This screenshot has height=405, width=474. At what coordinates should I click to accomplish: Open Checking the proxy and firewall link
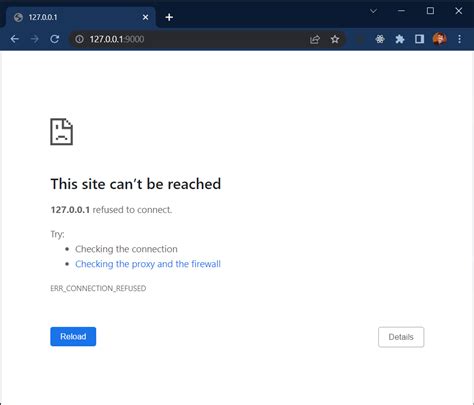pyautogui.click(x=148, y=264)
